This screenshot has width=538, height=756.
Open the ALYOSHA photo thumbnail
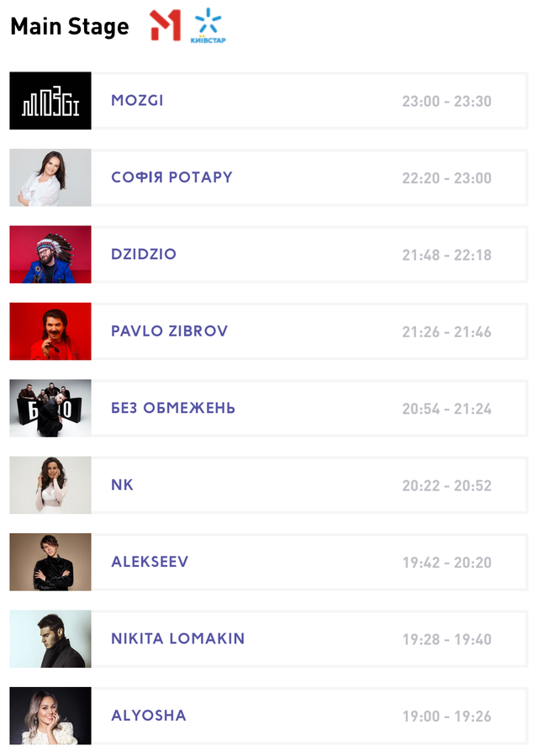[50, 716]
